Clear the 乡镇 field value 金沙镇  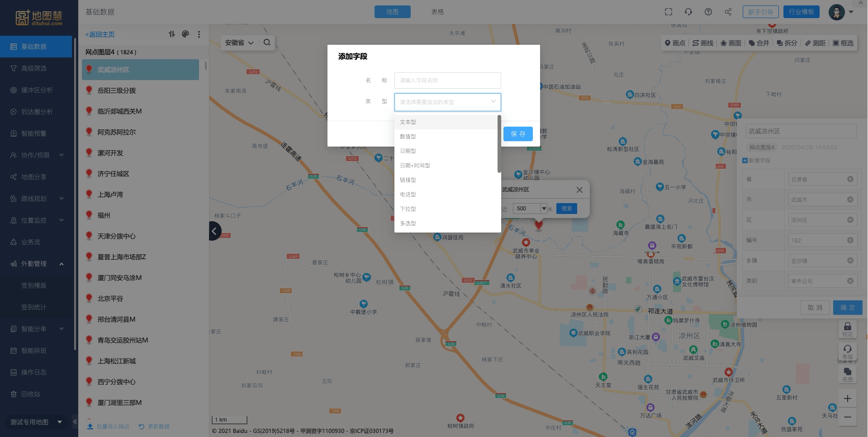pos(850,261)
